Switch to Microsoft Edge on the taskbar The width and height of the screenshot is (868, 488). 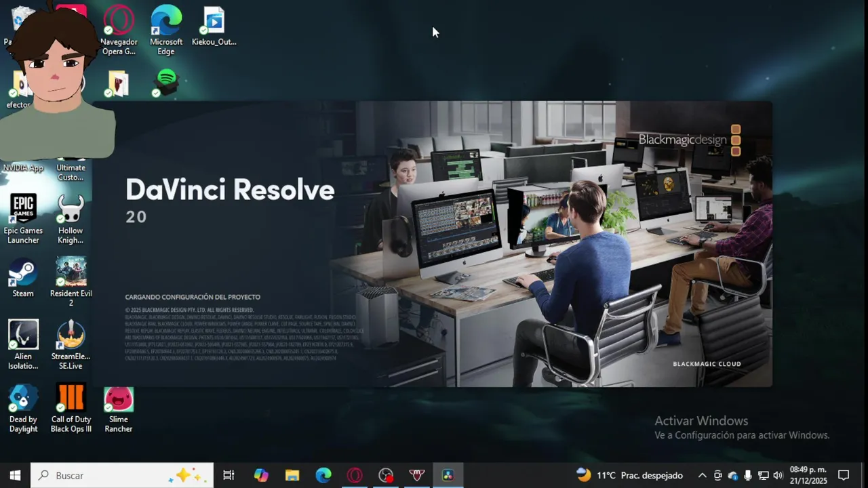pos(323,475)
